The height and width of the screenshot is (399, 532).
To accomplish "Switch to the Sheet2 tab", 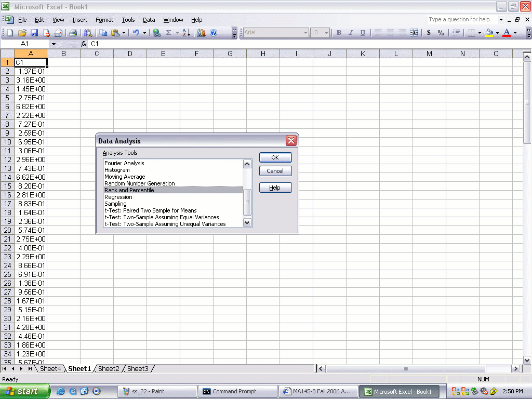I will (x=109, y=368).
